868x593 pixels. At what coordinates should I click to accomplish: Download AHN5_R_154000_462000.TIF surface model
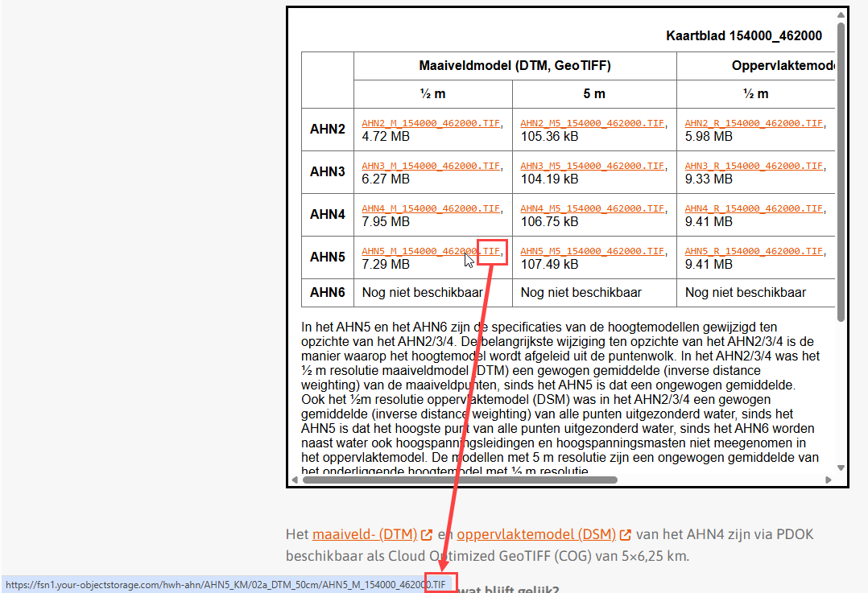(754, 252)
